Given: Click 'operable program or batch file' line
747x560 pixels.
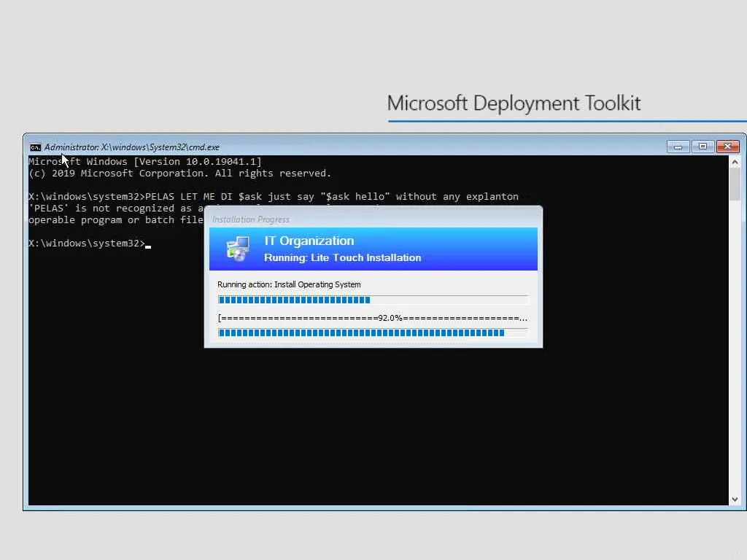Looking at the screenshot, I should (x=116, y=220).
